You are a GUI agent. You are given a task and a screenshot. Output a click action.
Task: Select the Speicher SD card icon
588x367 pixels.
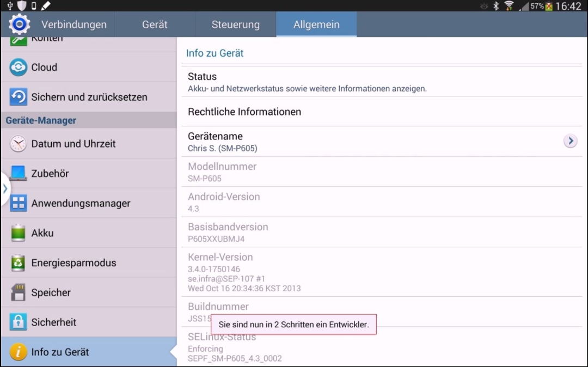pos(18,292)
